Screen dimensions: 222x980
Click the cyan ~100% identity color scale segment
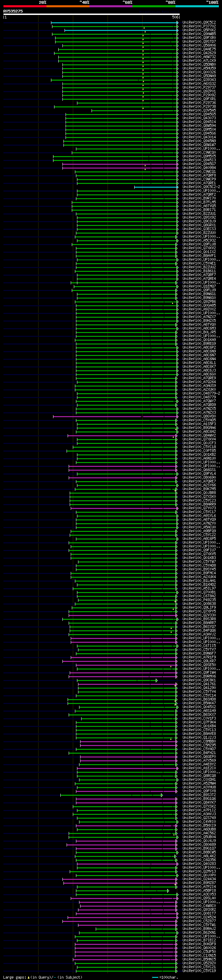(x=197, y=7)
